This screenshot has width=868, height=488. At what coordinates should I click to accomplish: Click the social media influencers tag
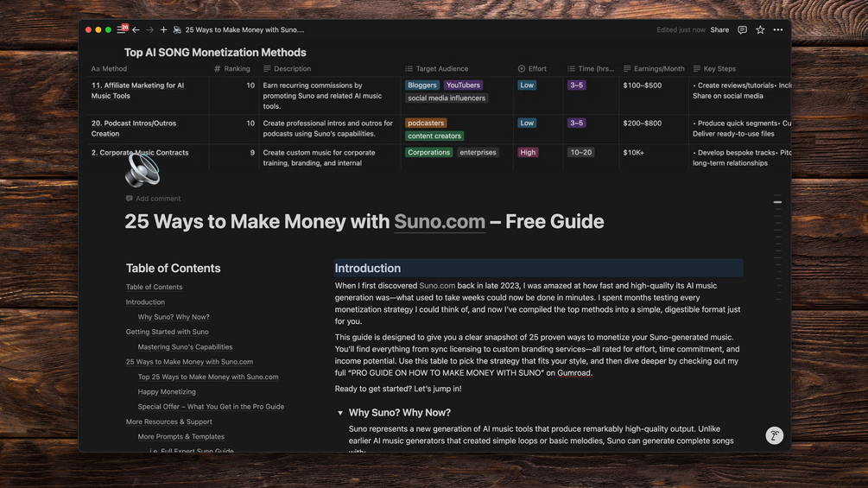tap(447, 98)
